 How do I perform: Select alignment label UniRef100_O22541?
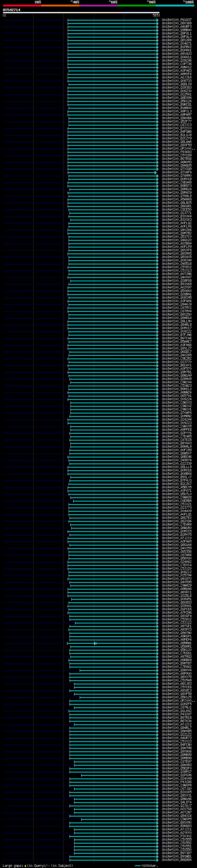click(177, 94)
